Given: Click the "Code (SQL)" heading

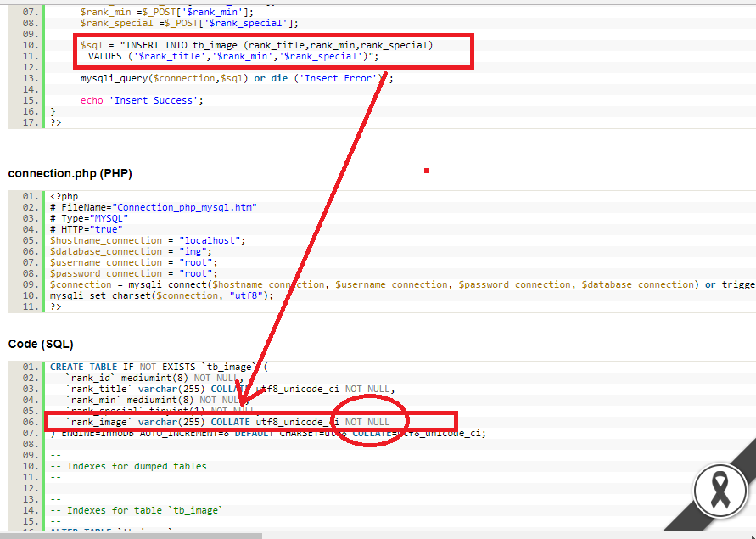Looking at the screenshot, I should (x=41, y=344).
